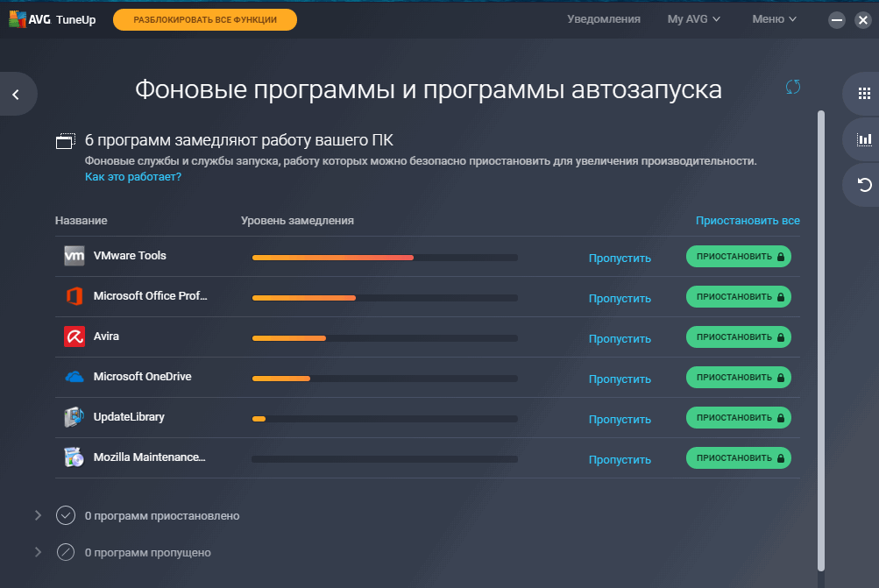Click the VMware Tools slowdown level bar

click(x=385, y=258)
